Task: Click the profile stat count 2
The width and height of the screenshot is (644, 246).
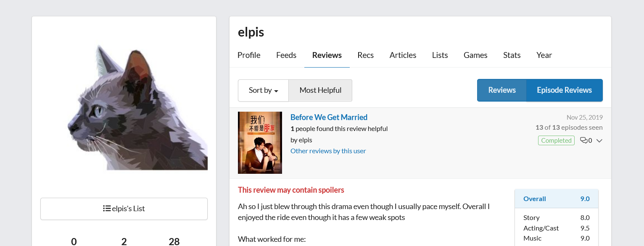Action: coord(124,241)
